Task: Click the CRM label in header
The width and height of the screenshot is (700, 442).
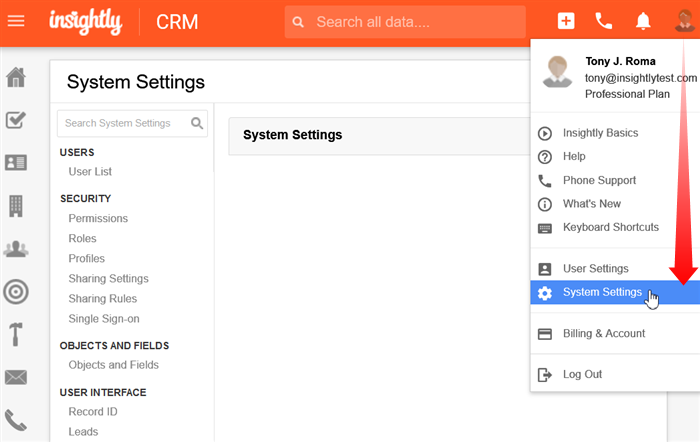Action: tap(177, 22)
